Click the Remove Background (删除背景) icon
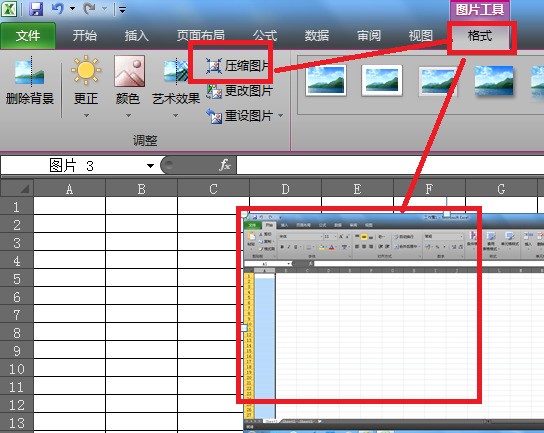 pos(29,71)
